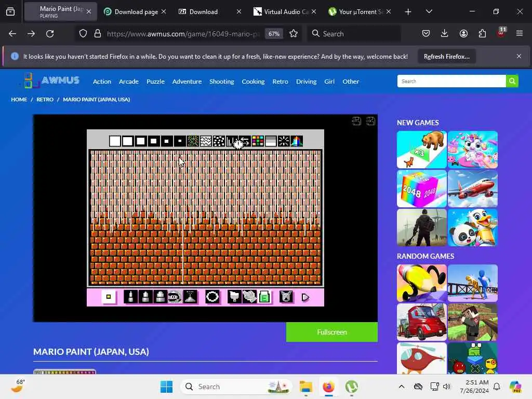
Task: Choose the scattered white blocks erase effect
Action: coord(219,141)
